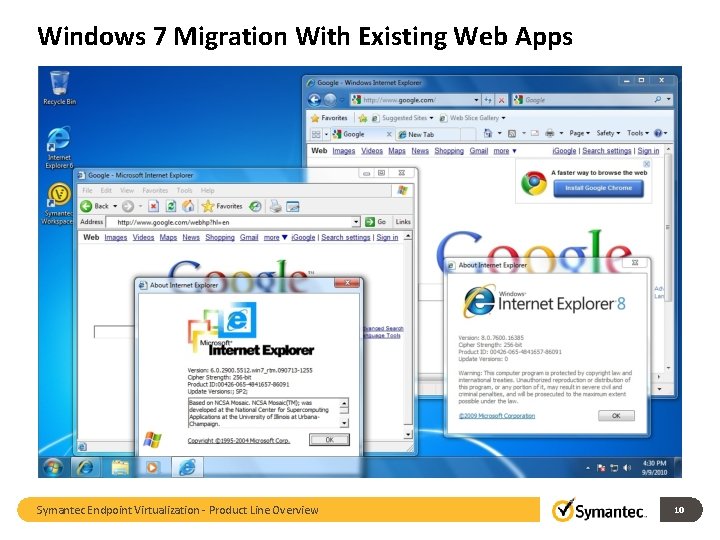The width and height of the screenshot is (720, 540).
Task: Click IE6 Favorites star button
Action: coord(222,206)
